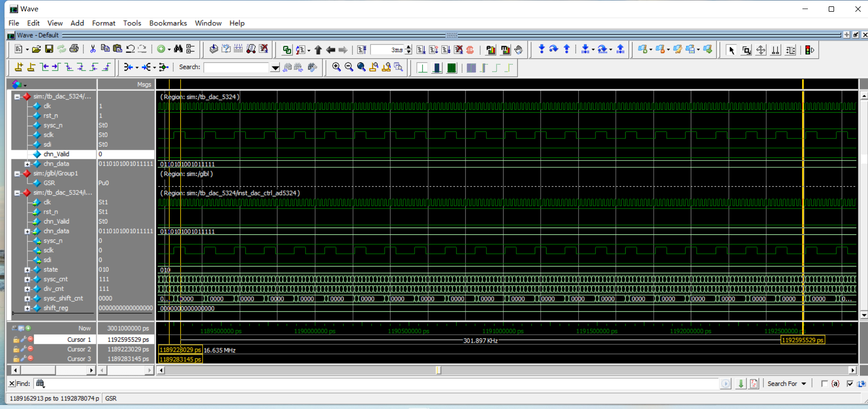
Task: Expand the sysc_shift_cnt signal bus
Action: pos(27,299)
